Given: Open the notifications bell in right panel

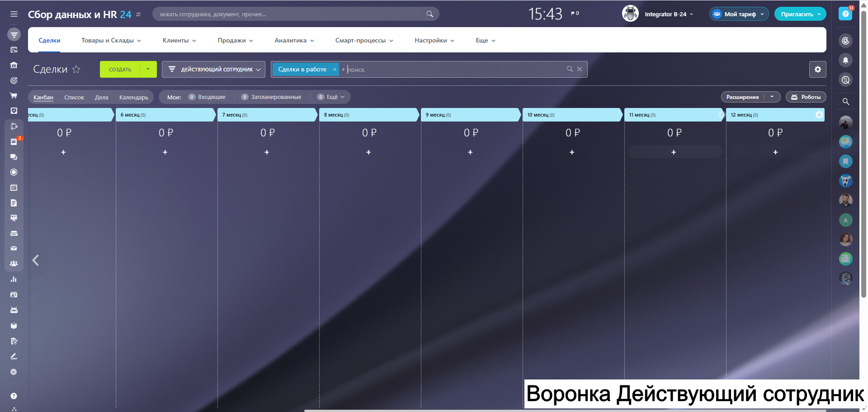Looking at the screenshot, I should (x=846, y=60).
